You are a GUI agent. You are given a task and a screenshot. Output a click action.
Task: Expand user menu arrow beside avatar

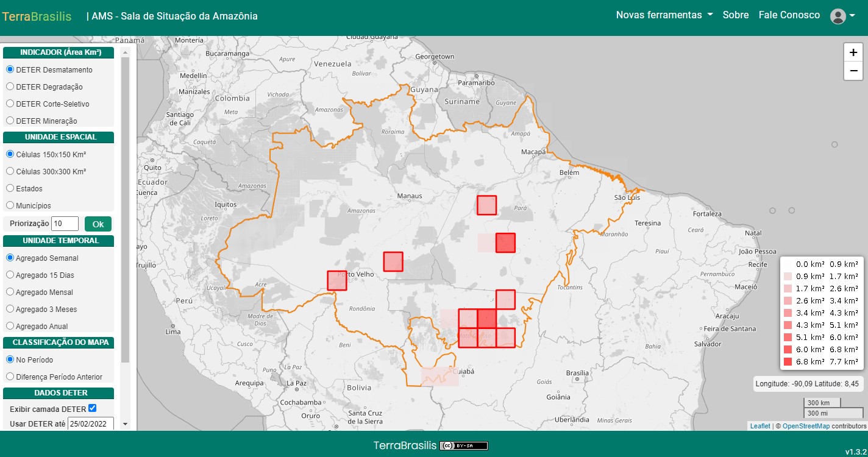(852, 16)
